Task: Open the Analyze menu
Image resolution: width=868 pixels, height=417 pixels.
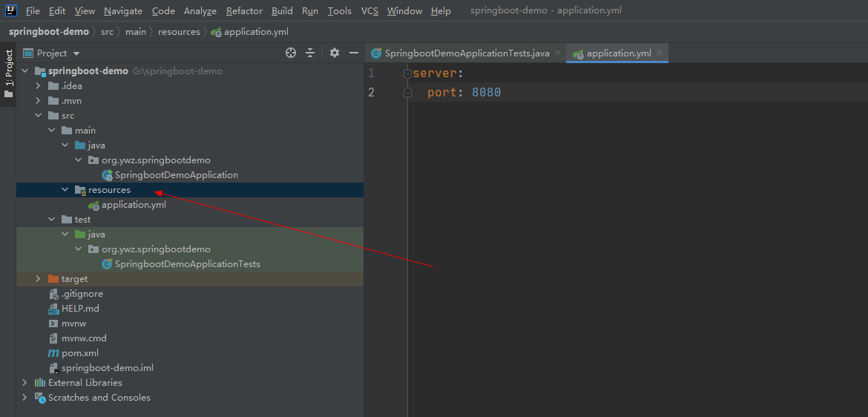Action: click(x=200, y=11)
